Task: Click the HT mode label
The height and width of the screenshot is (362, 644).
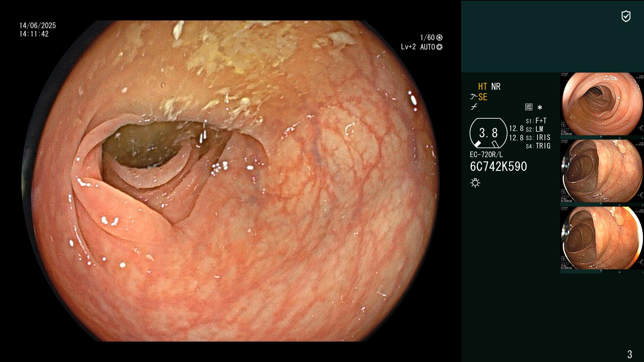Action: 483,86
